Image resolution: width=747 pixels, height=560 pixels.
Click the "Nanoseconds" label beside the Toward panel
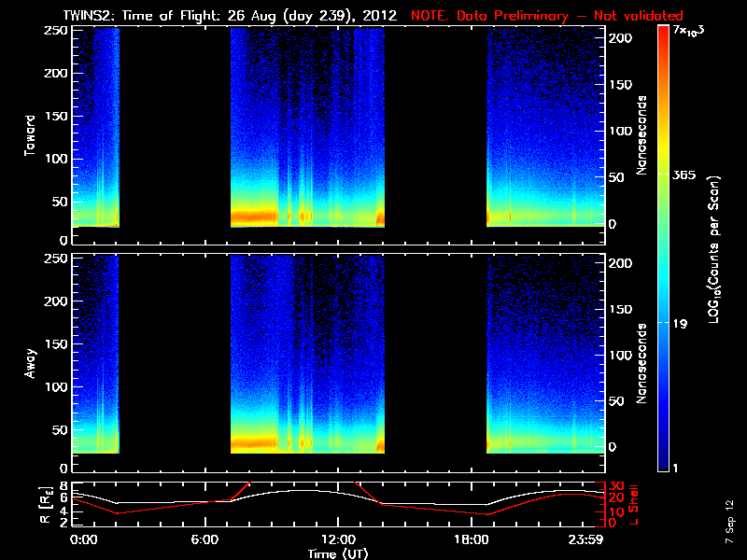pos(642,134)
